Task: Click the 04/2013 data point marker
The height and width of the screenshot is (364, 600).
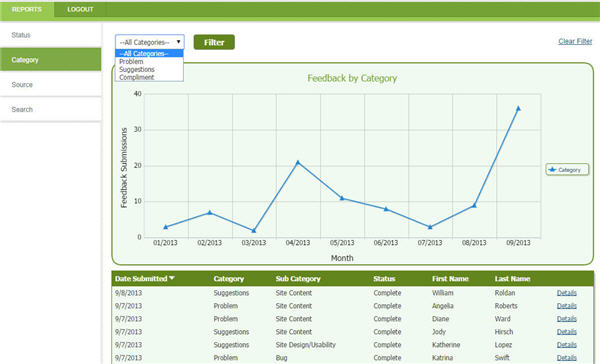Action: [x=298, y=162]
